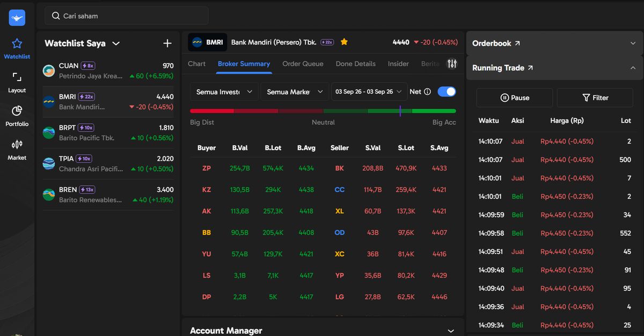Click seller broker code OD
This screenshot has height=336, width=644.
(340, 233)
